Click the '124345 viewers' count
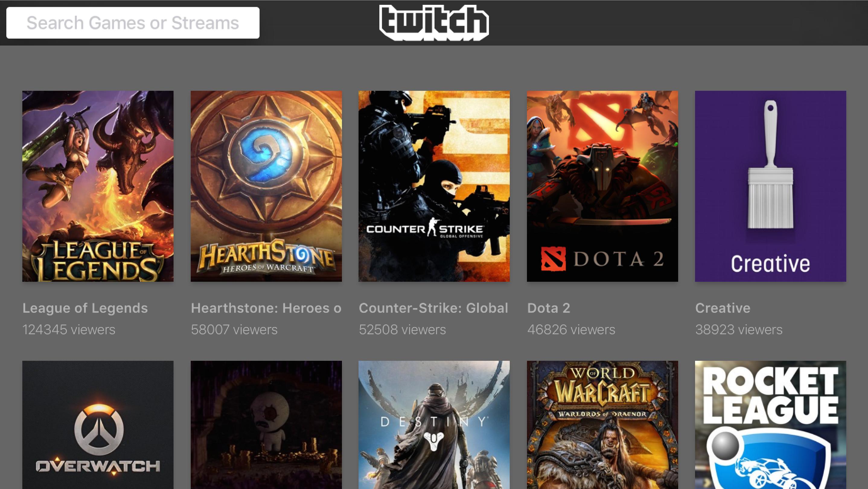The height and width of the screenshot is (489, 868). click(69, 329)
